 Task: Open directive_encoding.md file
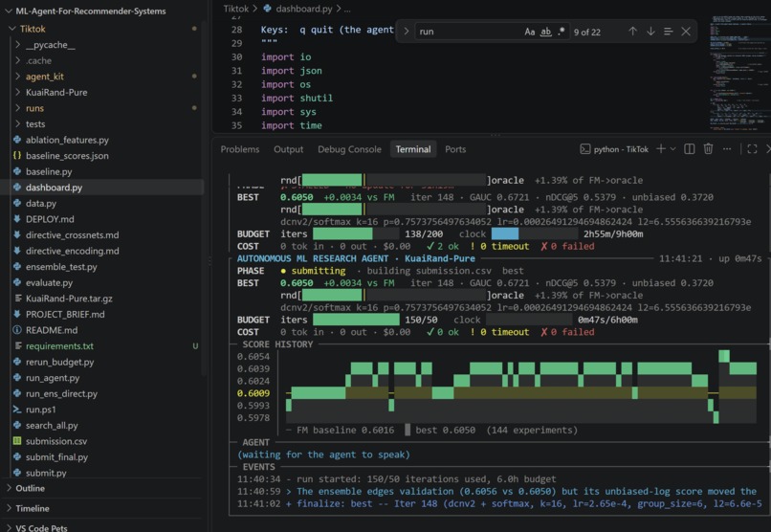tap(72, 251)
